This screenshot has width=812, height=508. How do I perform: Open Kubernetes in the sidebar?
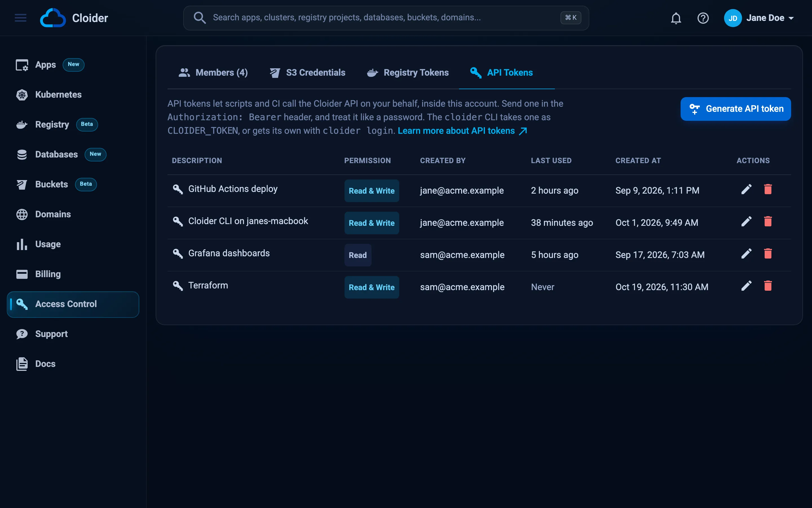click(73, 95)
